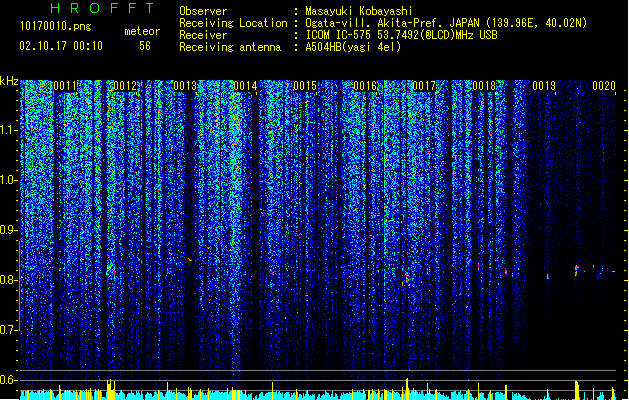
Task: Click the 0.6 kHz axis label
Action: [x=9, y=380]
